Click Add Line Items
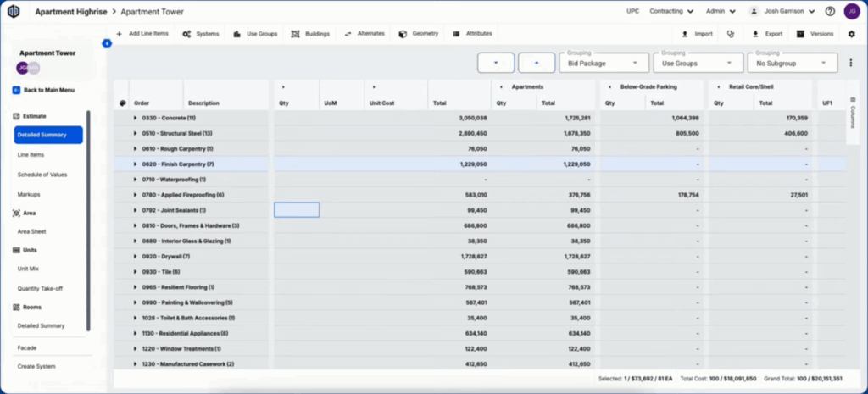The width and height of the screenshot is (868, 394). pyautogui.click(x=142, y=34)
